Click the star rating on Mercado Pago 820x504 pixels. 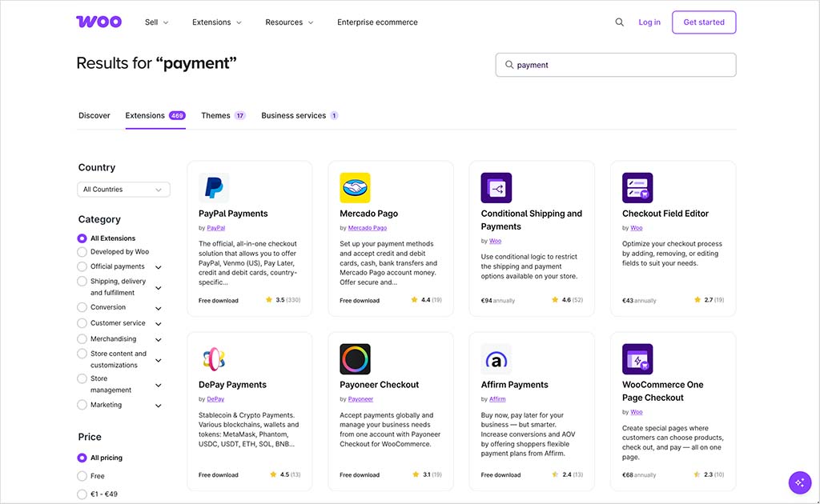point(414,300)
